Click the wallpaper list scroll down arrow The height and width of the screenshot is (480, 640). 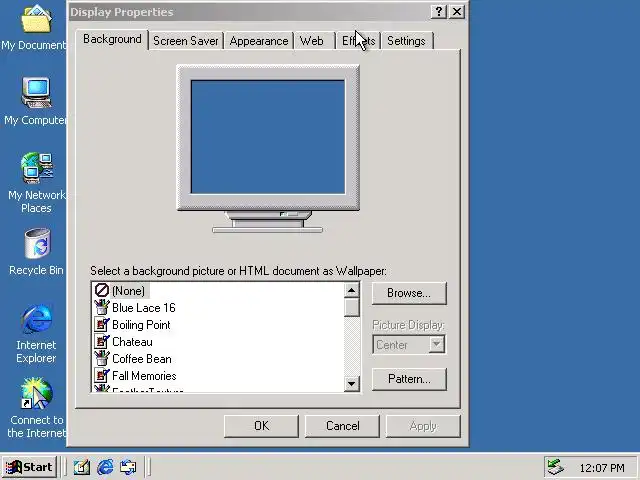point(351,383)
